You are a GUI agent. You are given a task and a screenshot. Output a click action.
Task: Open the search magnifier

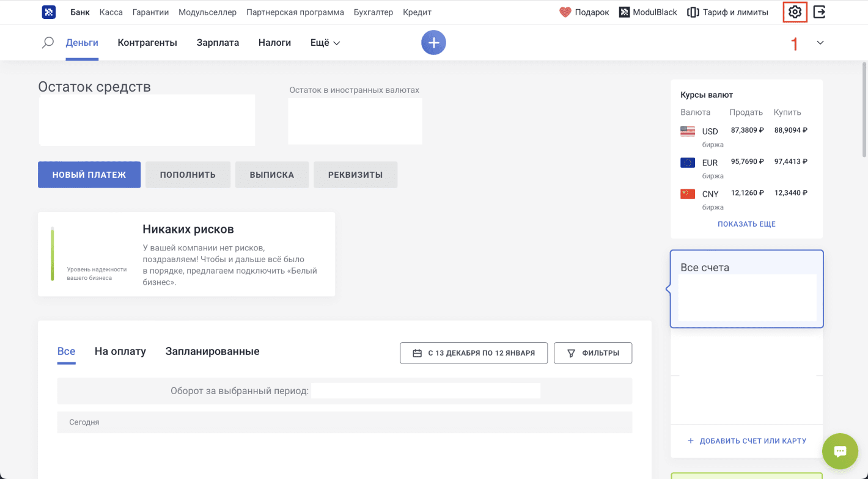click(48, 42)
